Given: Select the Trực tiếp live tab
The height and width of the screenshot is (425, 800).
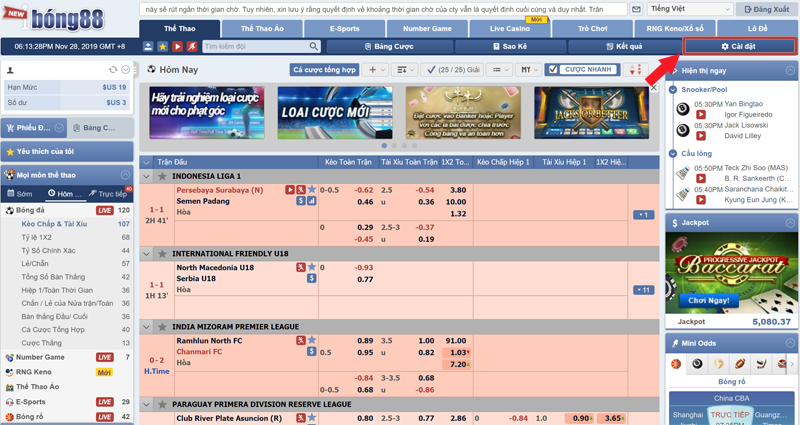Looking at the screenshot, I should click(x=108, y=194).
